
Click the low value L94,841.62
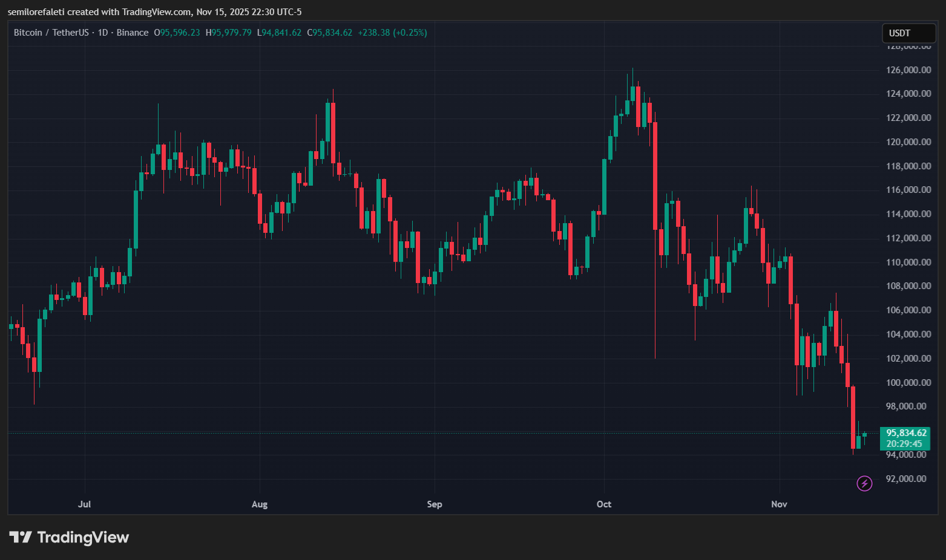pyautogui.click(x=280, y=33)
